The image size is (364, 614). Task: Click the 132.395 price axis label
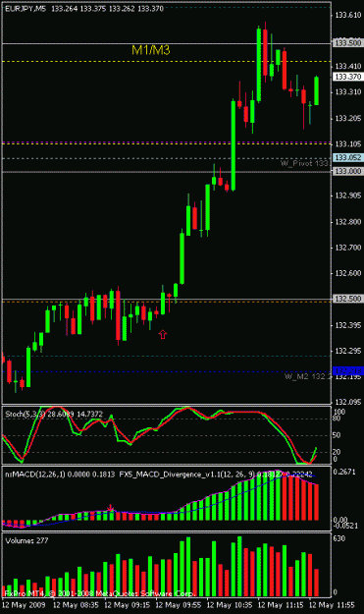coord(347,325)
